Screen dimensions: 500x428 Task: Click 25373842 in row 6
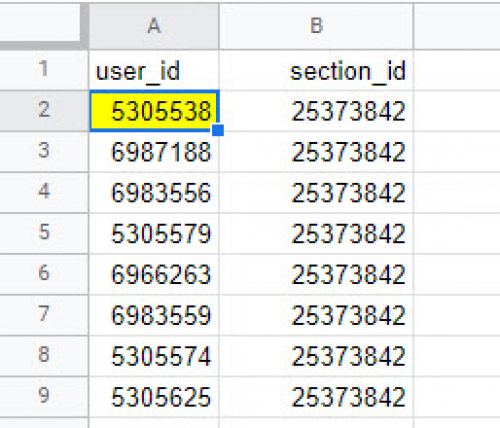(316, 274)
